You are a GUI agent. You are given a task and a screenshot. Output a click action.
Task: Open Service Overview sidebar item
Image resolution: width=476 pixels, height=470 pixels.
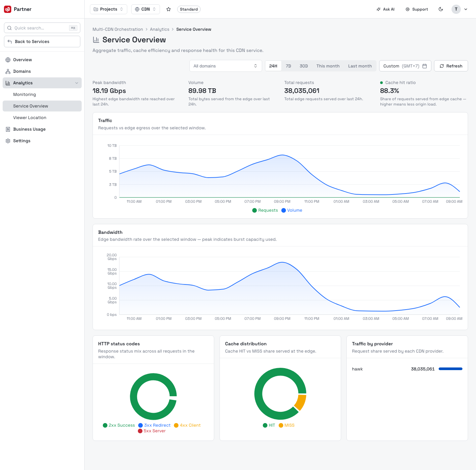[42, 106]
